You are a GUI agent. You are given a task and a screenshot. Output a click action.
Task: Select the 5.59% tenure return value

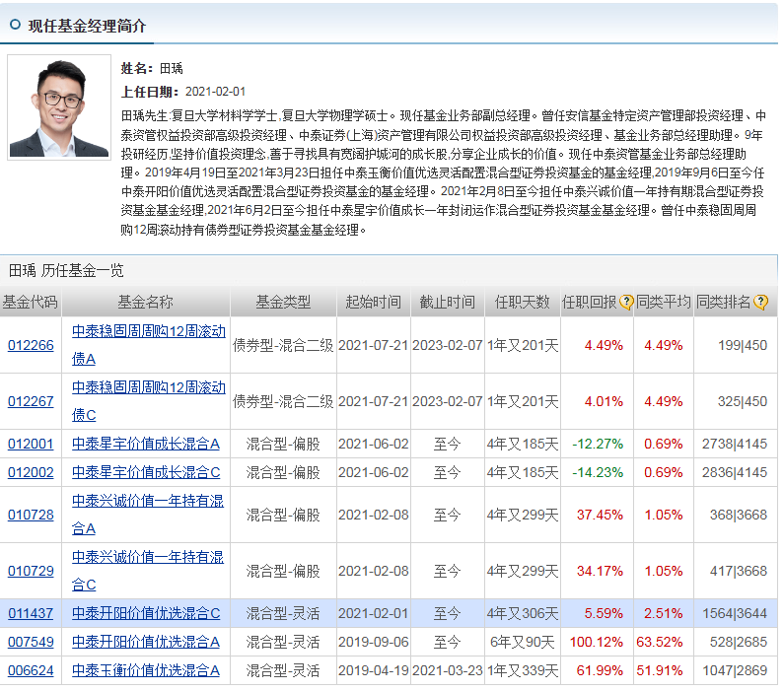[604, 613]
